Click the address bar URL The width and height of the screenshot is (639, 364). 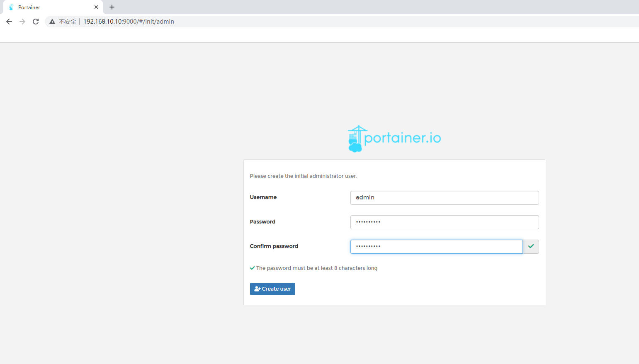point(129,22)
